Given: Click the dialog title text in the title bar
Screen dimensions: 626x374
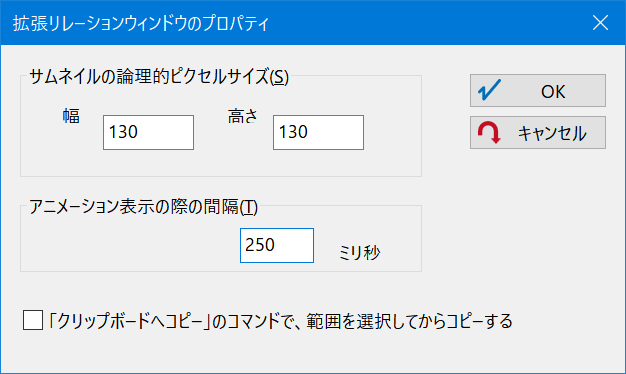Looking at the screenshot, I should pos(141,24).
